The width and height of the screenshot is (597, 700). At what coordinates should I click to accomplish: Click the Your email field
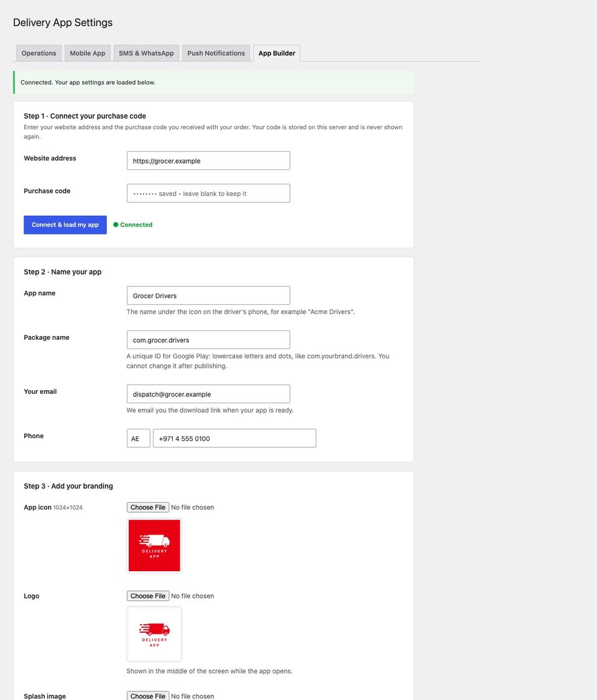208,394
